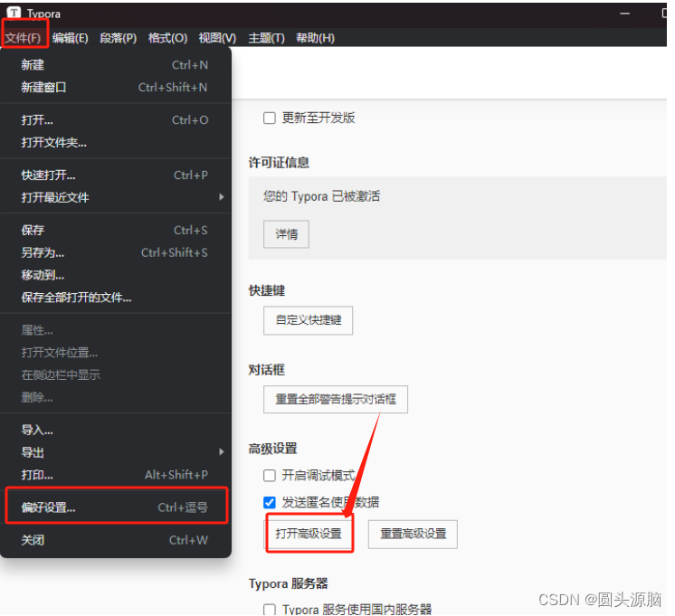Choose 新建窗口 menu entry

[x=116, y=88]
